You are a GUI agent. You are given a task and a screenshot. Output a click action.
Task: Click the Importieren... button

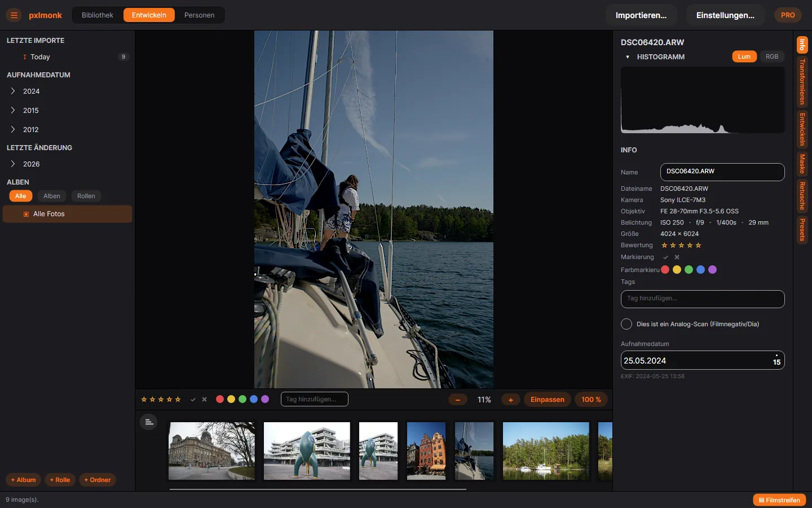point(641,15)
